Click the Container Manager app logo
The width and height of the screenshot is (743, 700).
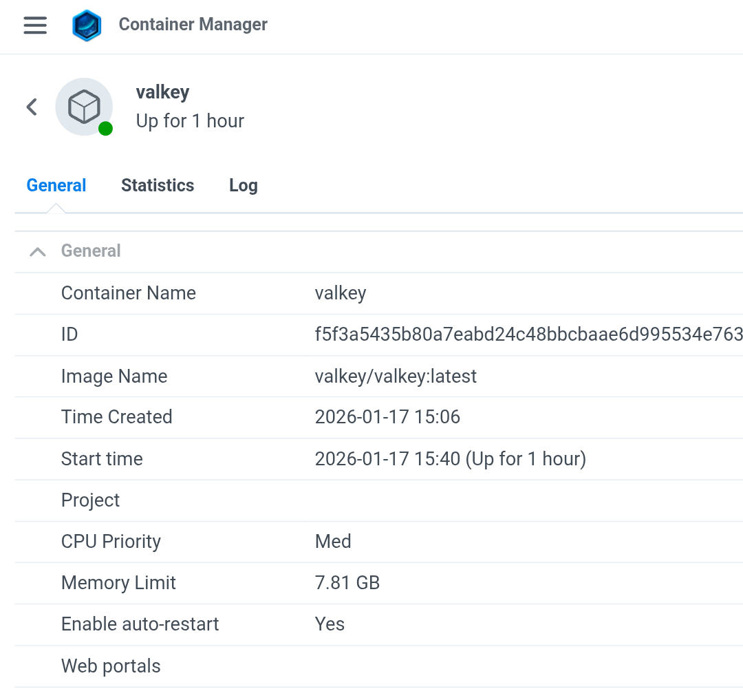87,25
